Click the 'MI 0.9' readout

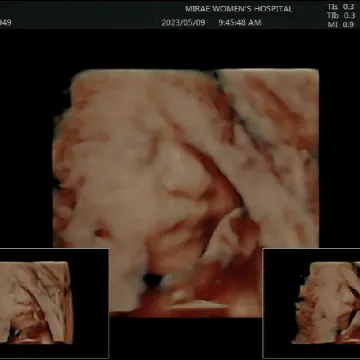[x=341, y=24]
